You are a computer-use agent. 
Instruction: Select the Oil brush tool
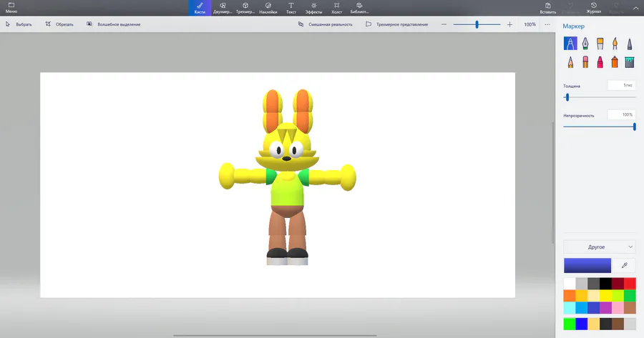(600, 44)
